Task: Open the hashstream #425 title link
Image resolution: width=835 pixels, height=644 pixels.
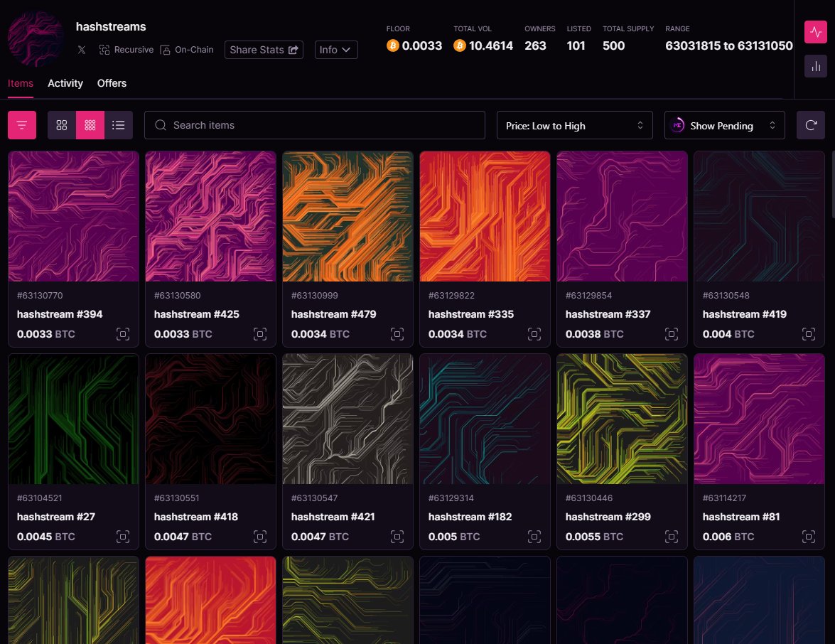Action: click(x=197, y=314)
